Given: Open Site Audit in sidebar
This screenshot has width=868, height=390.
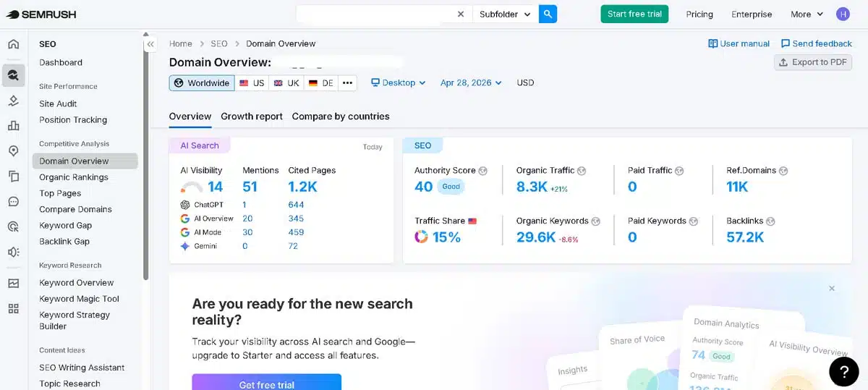Looking at the screenshot, I should (58, 103).
